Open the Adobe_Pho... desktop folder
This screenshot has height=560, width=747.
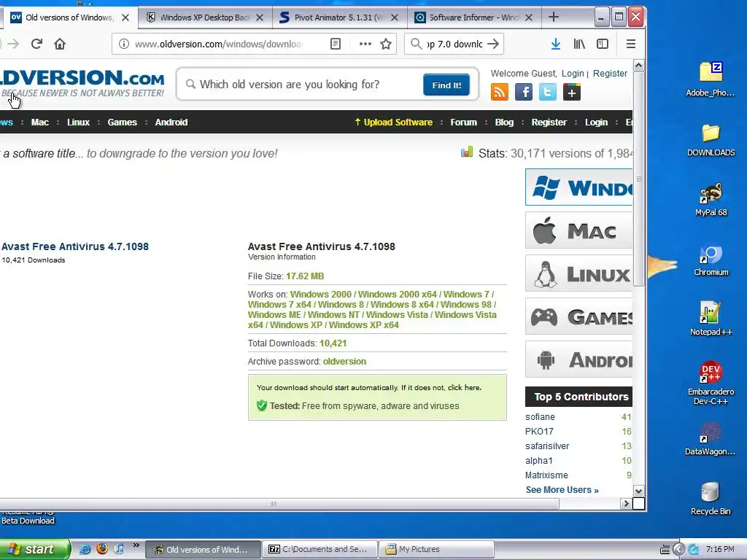[711, 79]
